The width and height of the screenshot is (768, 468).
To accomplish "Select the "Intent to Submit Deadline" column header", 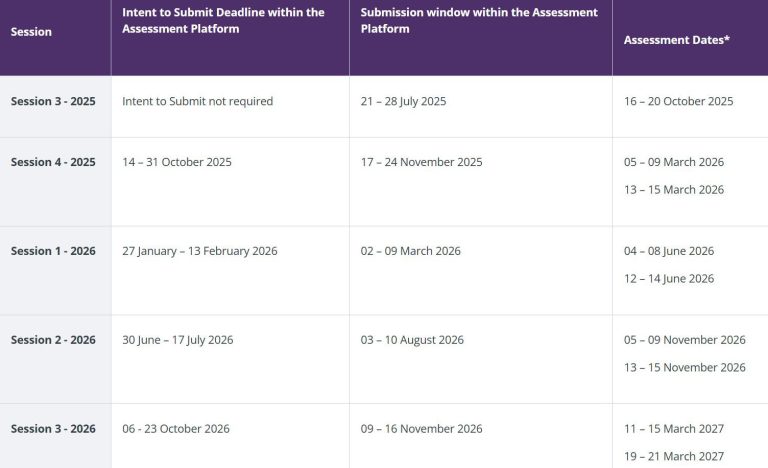I will click(x=223, y=21).
